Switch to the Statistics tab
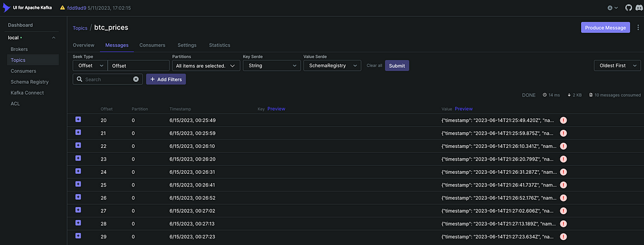The image size is (644, 245). pyautogui.click(x=219, y=45)
